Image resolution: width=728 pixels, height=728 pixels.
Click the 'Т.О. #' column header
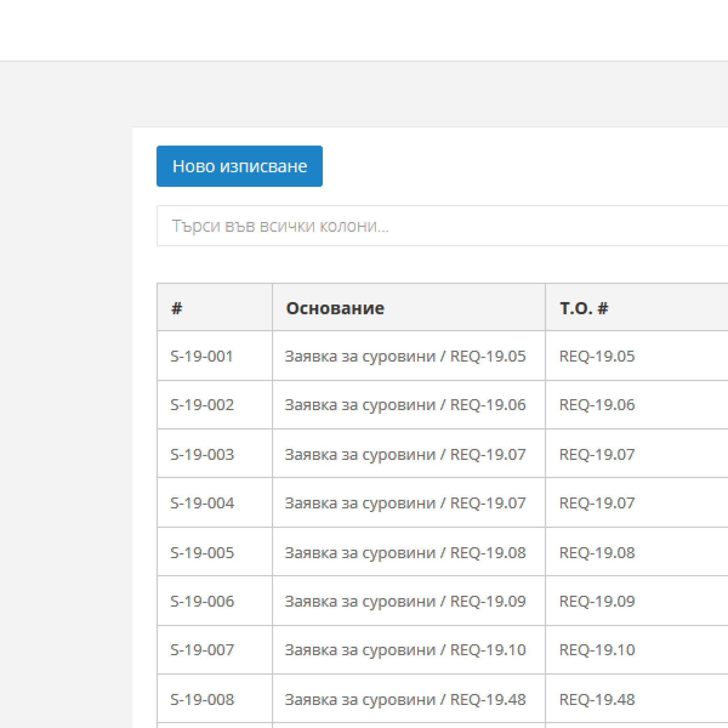[x=637, y=307]
